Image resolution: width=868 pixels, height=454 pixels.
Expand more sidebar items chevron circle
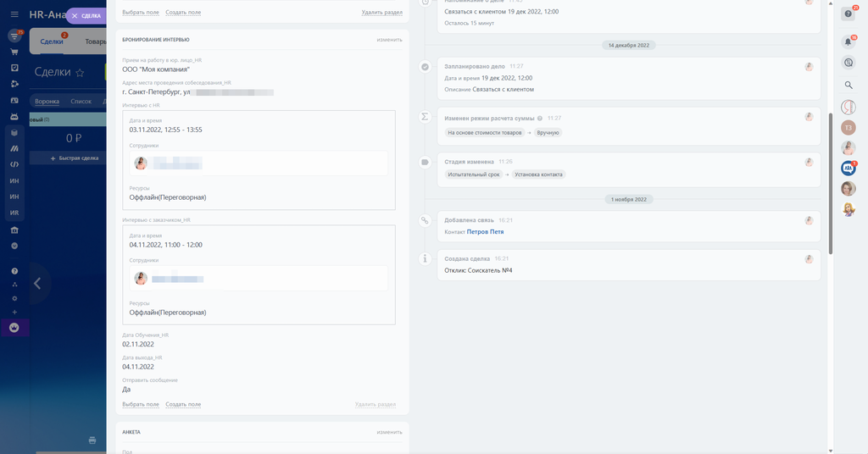pyautogui.click(x=14, y=246)
